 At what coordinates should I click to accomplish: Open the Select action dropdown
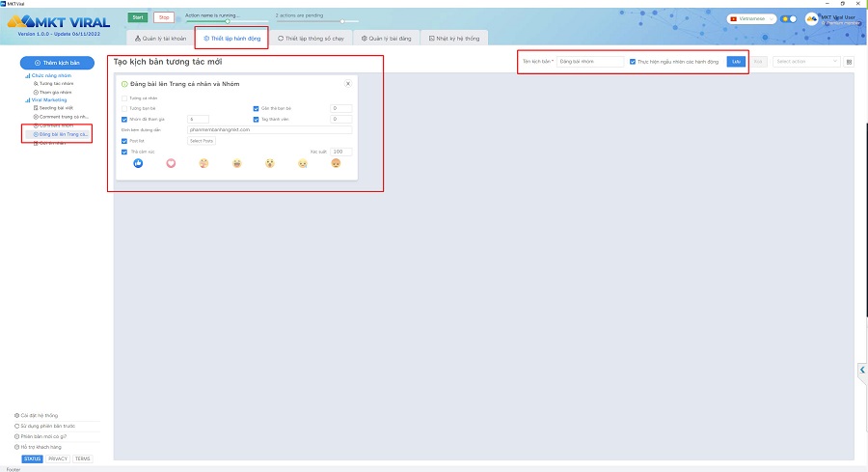806,62
